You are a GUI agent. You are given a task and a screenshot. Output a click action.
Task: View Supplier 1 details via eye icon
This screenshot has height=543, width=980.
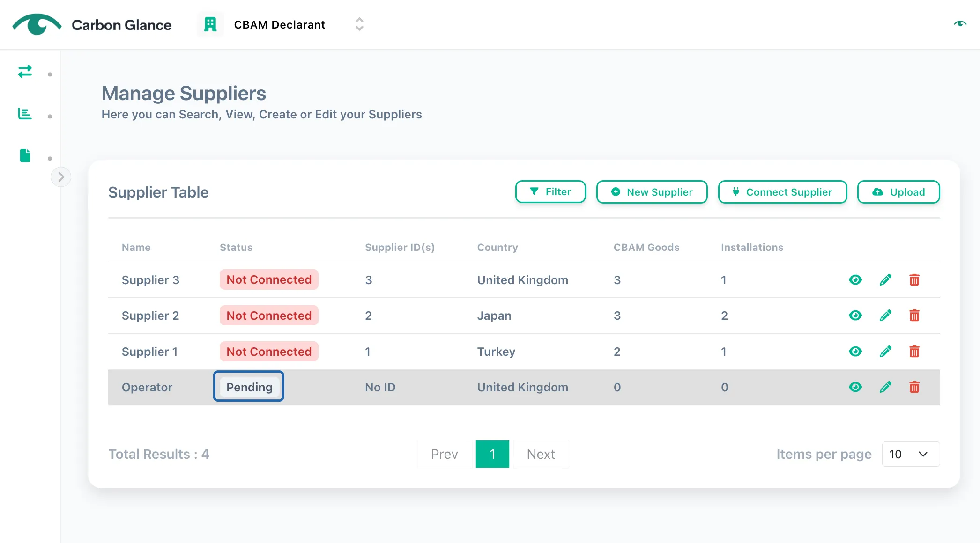(x=855, y=352)
